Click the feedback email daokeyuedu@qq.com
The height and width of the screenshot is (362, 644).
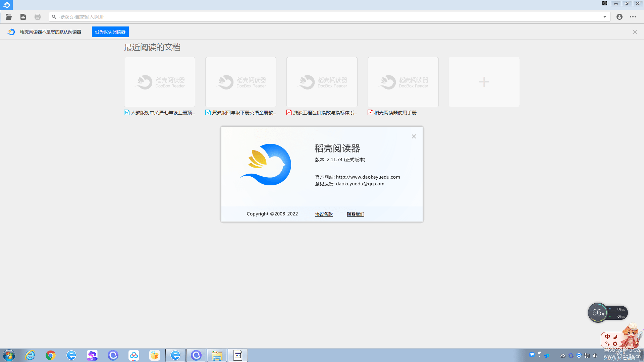pos(360,184)
